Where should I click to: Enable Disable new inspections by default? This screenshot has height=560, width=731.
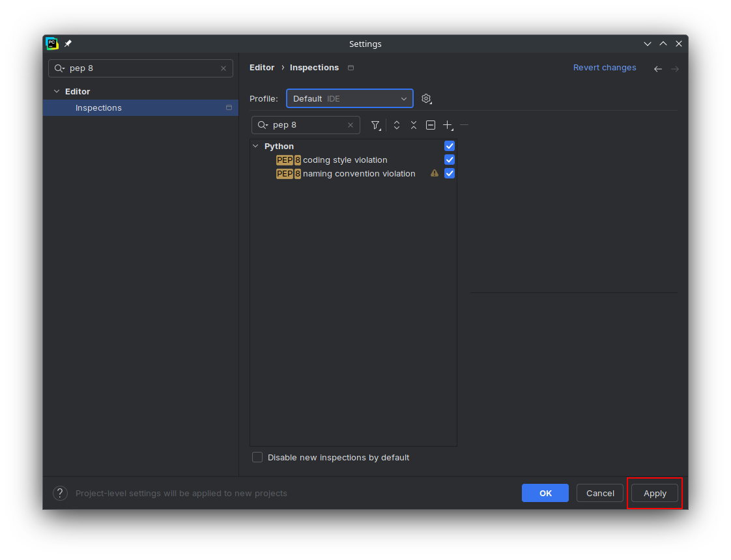click(x=257, y=457)
